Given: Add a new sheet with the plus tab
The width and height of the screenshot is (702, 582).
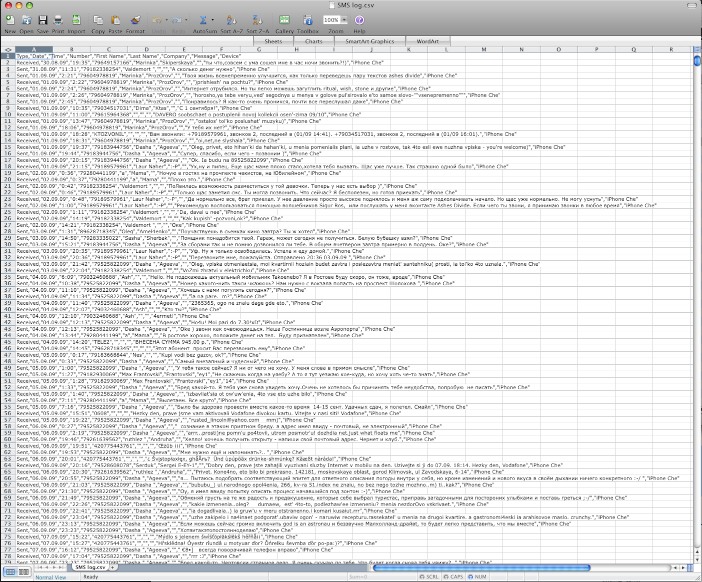Looking at the screenshot, I should [x=113, y=567].
